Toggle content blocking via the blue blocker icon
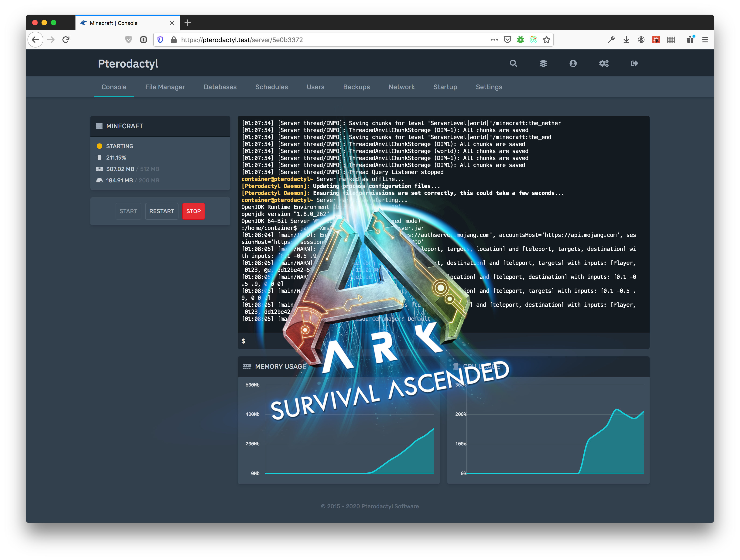This screenshot has height=560, width=740. pyautogui.click(x=160, y=39)
